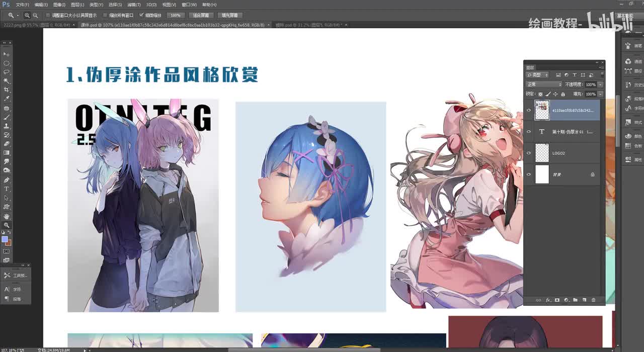Add a layer mask
This screenshot has width=644, height=352.
557,300
